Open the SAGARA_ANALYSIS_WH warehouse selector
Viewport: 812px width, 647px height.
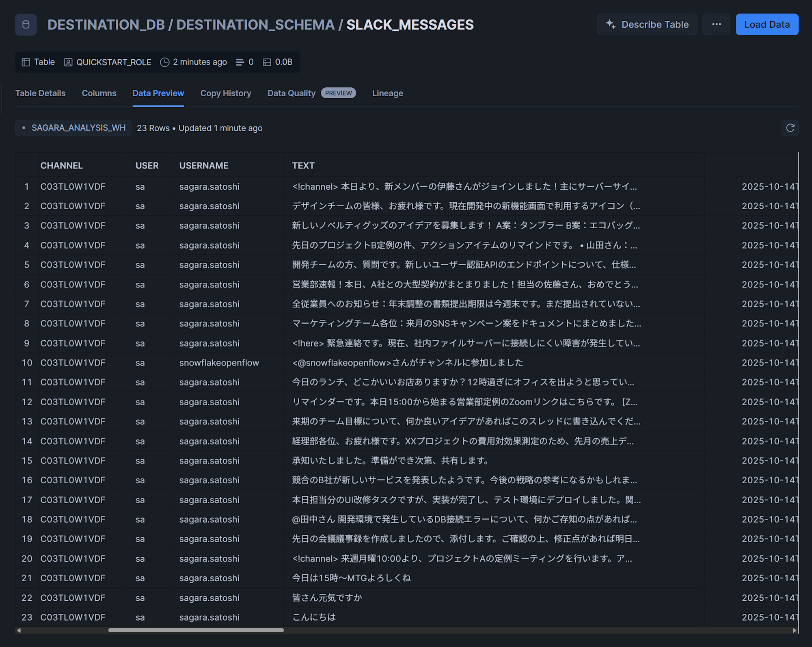[x=73, y=128]
